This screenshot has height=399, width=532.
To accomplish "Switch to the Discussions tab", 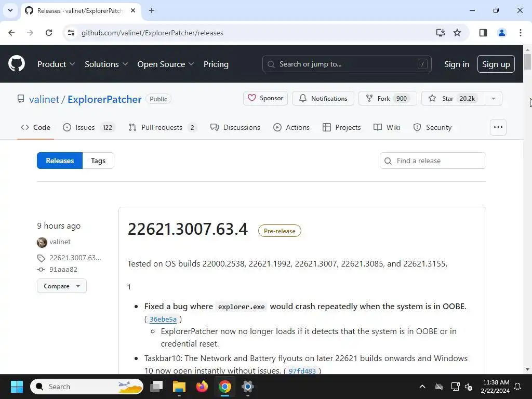I will 235,127.
